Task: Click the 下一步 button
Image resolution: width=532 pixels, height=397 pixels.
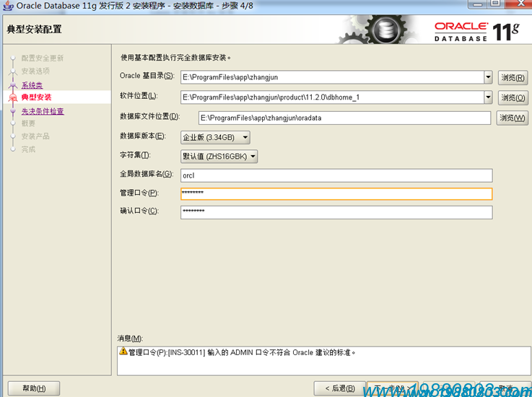Action: click(x=393, y=388)
